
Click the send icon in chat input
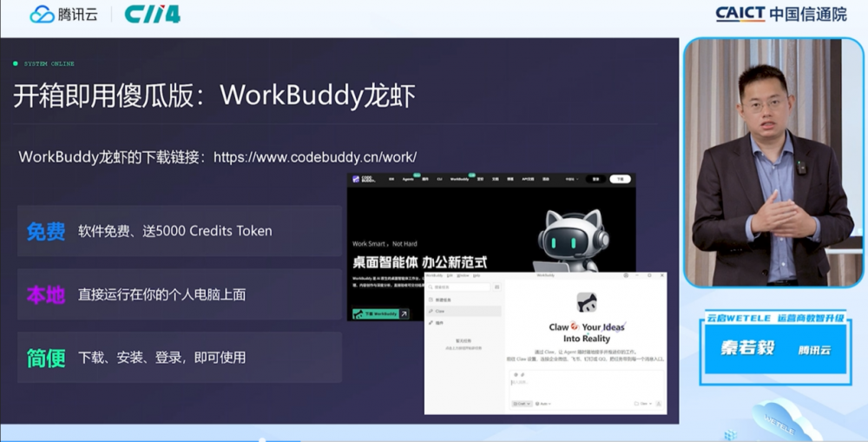659,404
